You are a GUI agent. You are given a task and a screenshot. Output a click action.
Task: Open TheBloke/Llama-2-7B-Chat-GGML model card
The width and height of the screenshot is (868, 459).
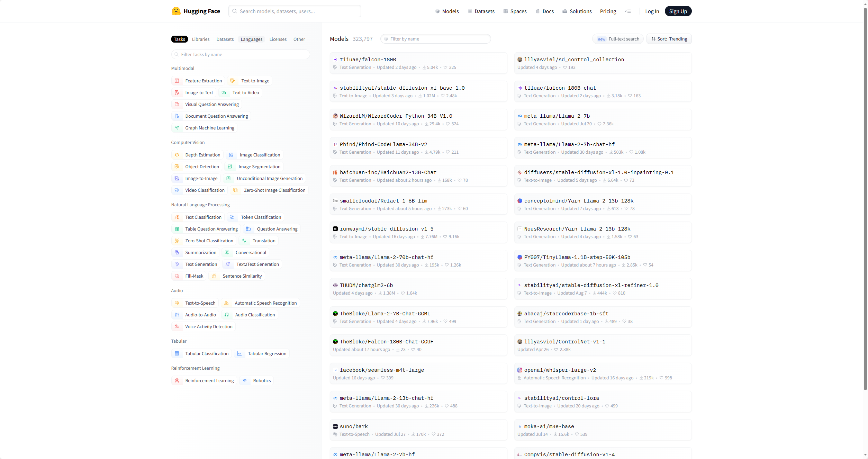[418, 317]
